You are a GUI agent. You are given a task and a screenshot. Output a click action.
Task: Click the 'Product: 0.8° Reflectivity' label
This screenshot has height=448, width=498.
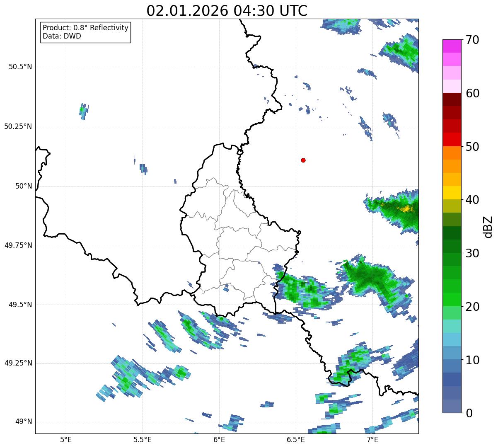85,28
